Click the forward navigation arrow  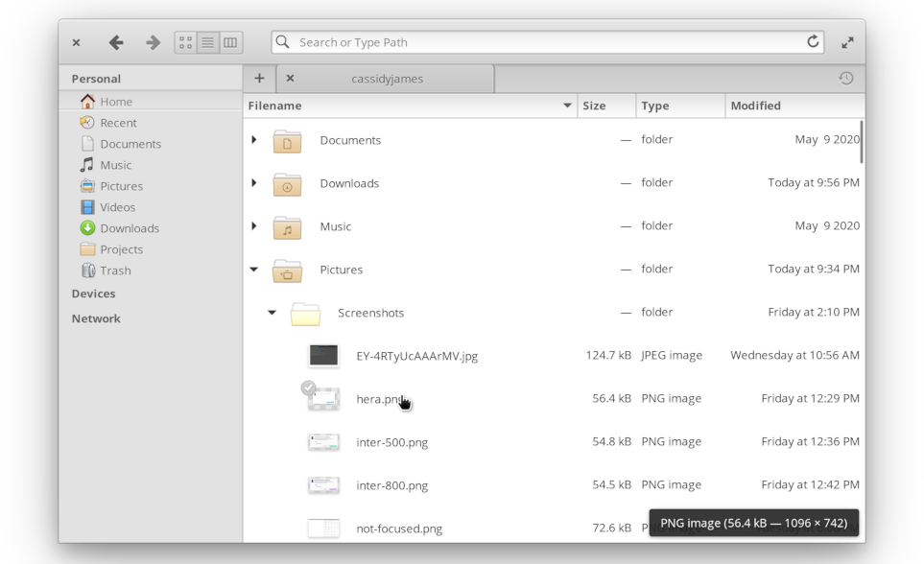[153, 42]
